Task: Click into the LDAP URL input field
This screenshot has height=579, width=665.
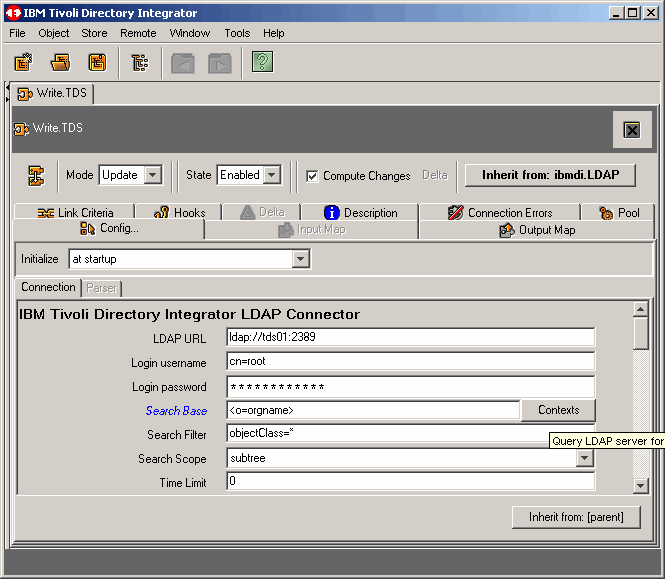Action: (410, 338)
